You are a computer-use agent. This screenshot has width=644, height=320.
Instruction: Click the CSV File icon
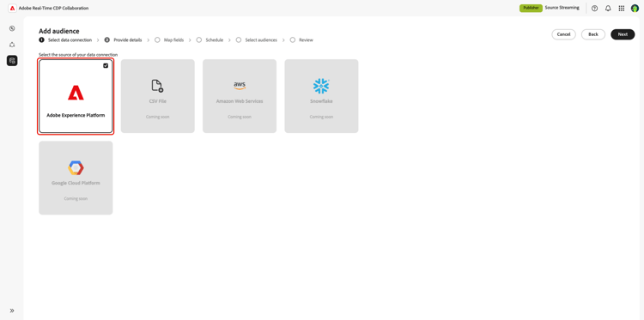pyautogui.click(x=158, y=86)
